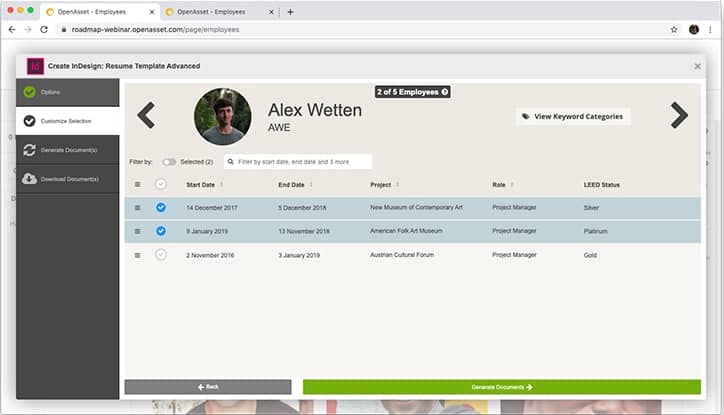Go to the next employee with right chevron

coord(679,115)
